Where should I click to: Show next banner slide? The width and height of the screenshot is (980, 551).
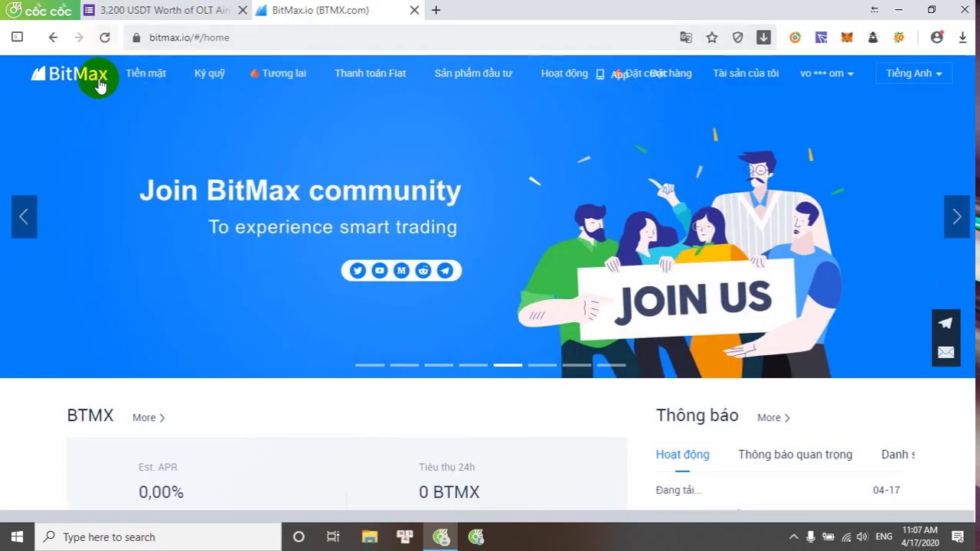[957, 217]
